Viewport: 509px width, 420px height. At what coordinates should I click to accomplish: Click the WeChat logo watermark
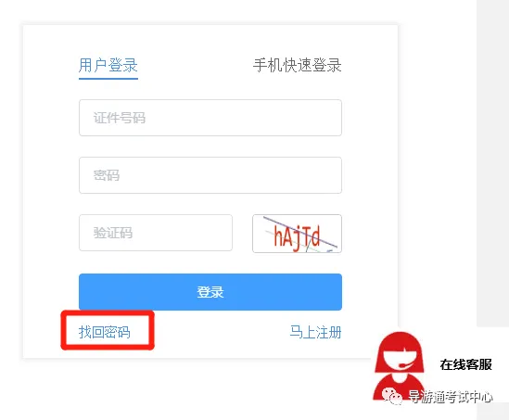pos(392,396)
